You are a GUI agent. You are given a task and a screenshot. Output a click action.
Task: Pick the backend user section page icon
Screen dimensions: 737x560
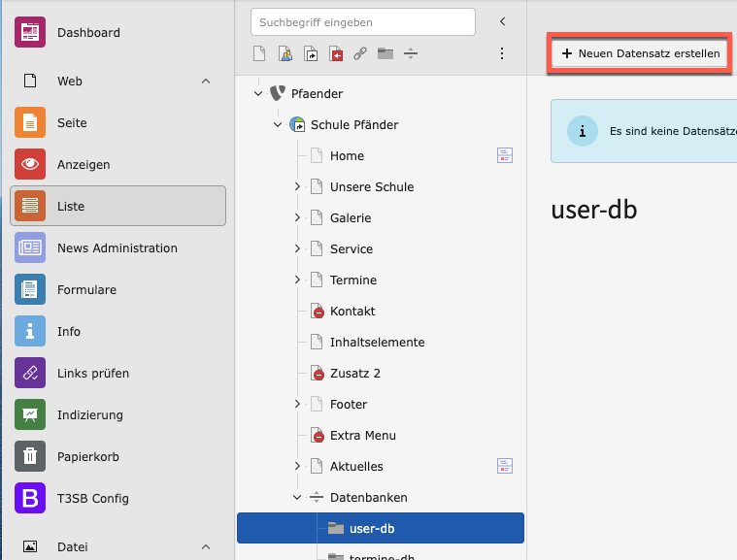click(285, 53)
